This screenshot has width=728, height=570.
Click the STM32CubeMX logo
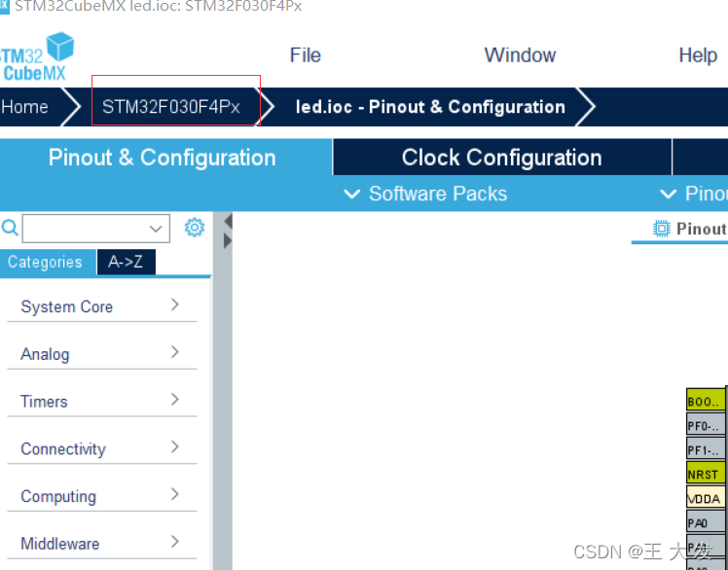coord(36,56)
